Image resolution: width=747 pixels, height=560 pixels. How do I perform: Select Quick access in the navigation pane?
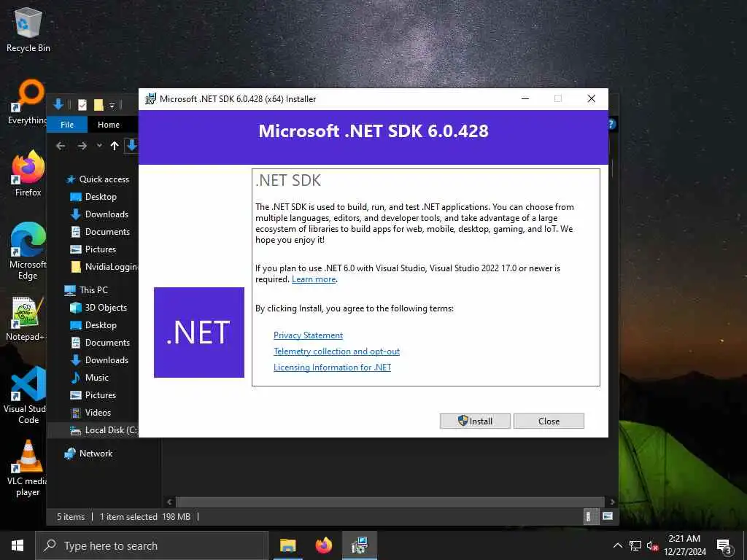[97, 179]
